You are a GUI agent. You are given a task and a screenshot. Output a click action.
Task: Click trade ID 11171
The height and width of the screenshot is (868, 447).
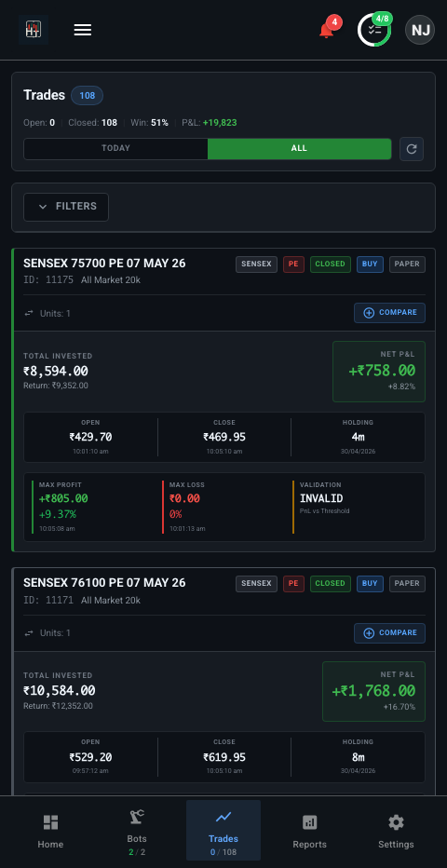pyautogui.click(x=48, y=600)
